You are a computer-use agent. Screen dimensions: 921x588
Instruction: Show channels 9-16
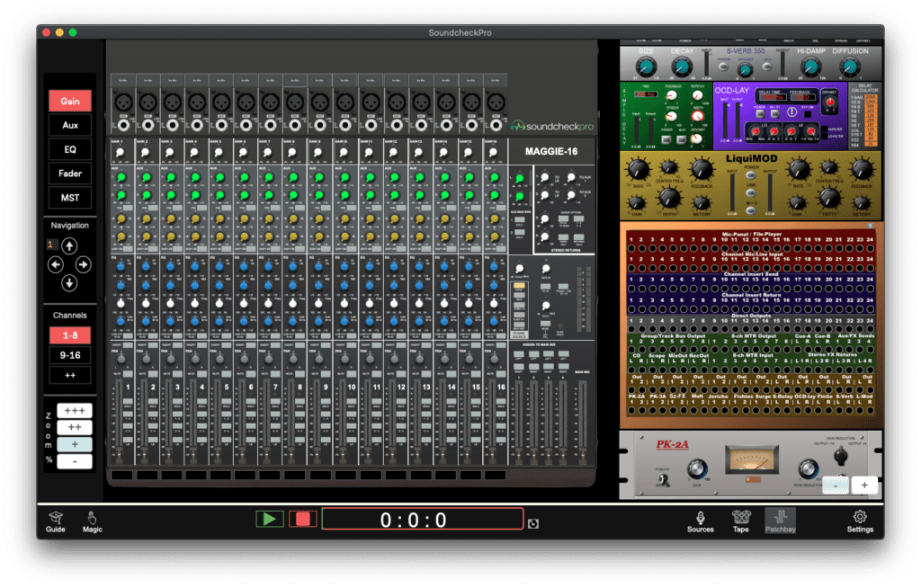pos(70,355)
